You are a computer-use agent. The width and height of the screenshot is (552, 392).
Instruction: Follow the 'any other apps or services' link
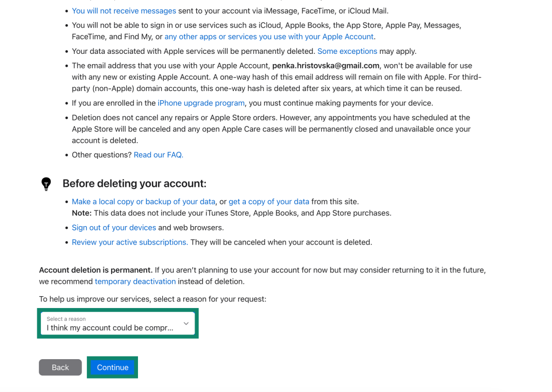tap(269, 37)
